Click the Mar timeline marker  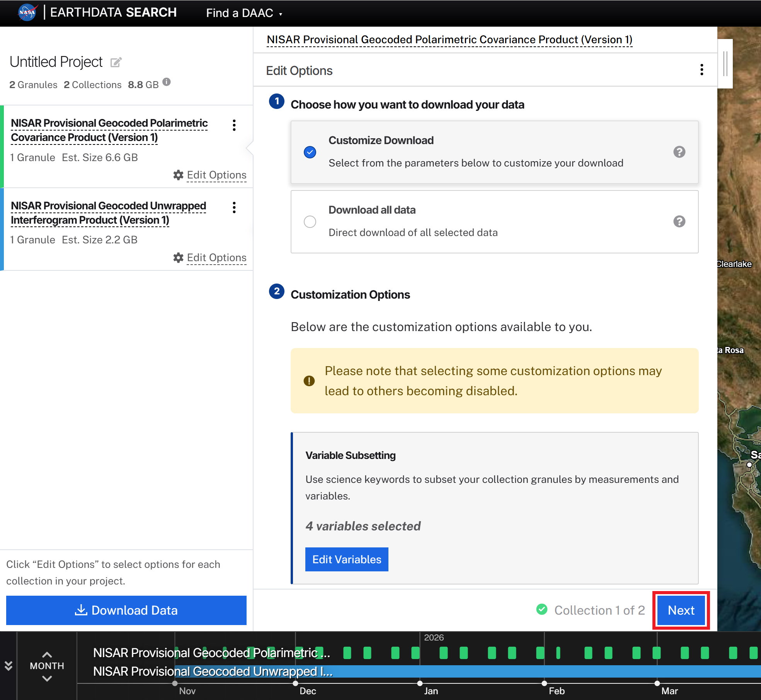coord(657,683)
